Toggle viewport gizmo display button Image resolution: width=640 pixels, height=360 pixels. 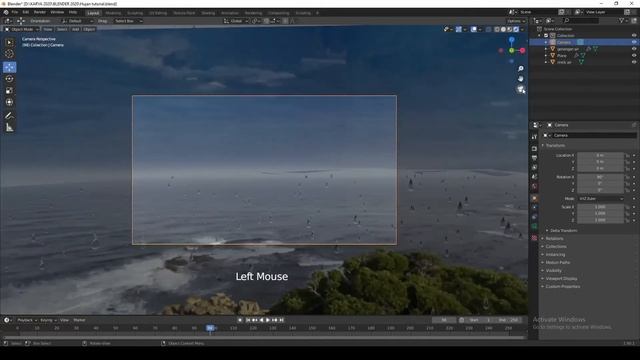459,29
